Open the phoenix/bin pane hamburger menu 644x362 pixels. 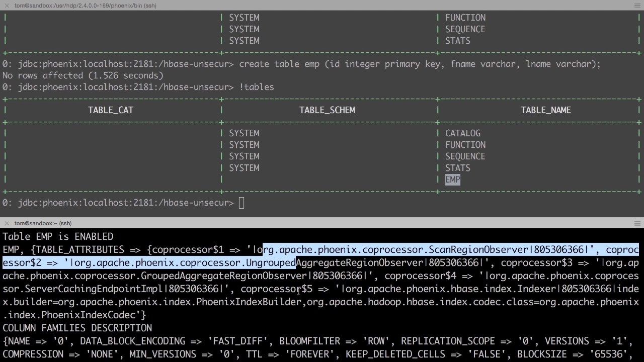[x=638, y=6]
